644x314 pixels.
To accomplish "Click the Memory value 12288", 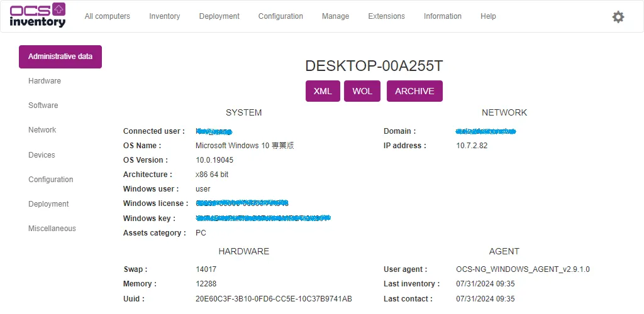I will click(206, 284).
